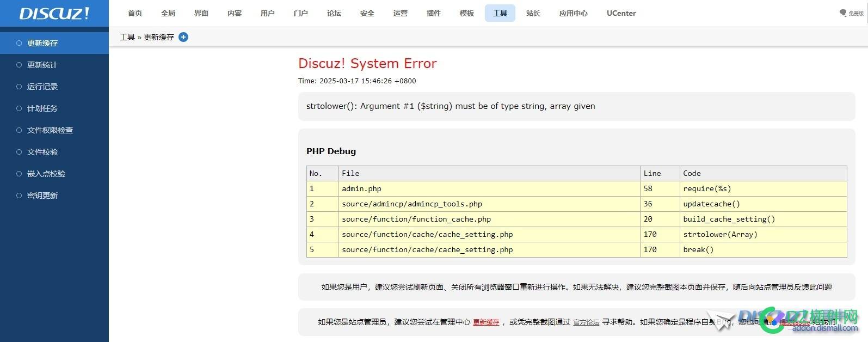Follow the 官方论坛 link

[x=586, y=322]
